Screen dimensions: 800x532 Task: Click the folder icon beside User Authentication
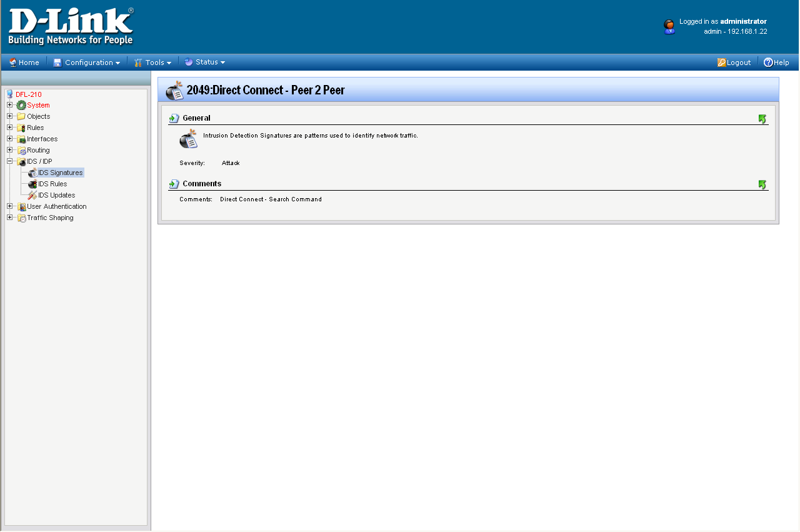point(21,206)
